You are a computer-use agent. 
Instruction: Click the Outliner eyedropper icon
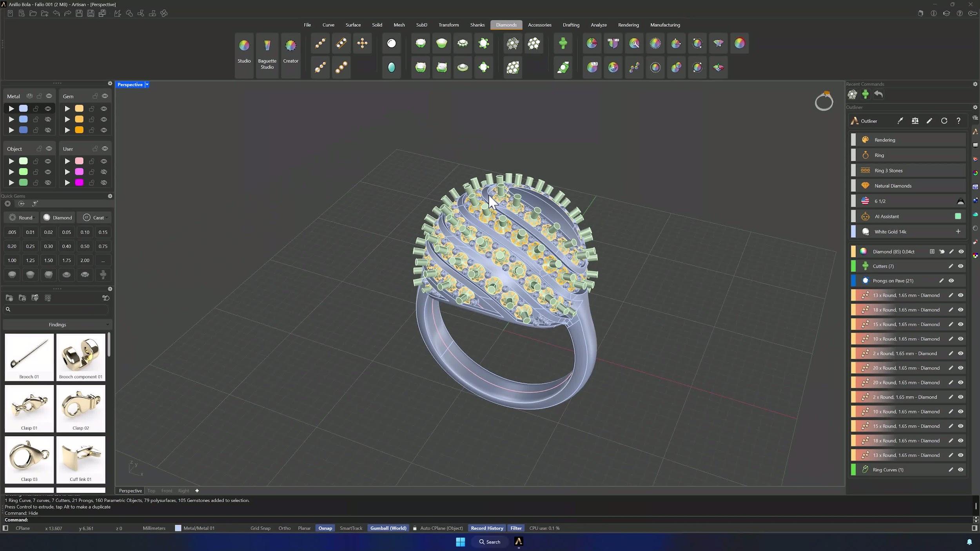(x=900, y=121)
